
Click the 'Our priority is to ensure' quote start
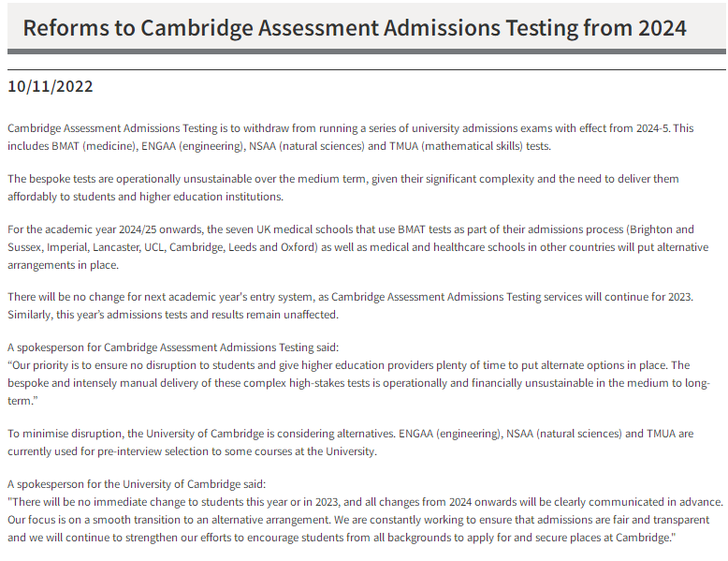(x=66, y=365)
